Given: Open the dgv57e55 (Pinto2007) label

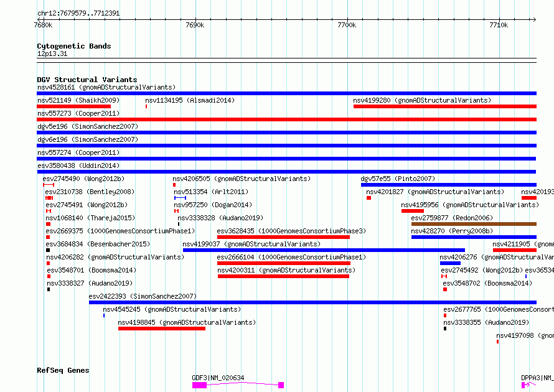Looking at the screenshot, I should click(x=398, y=179).
